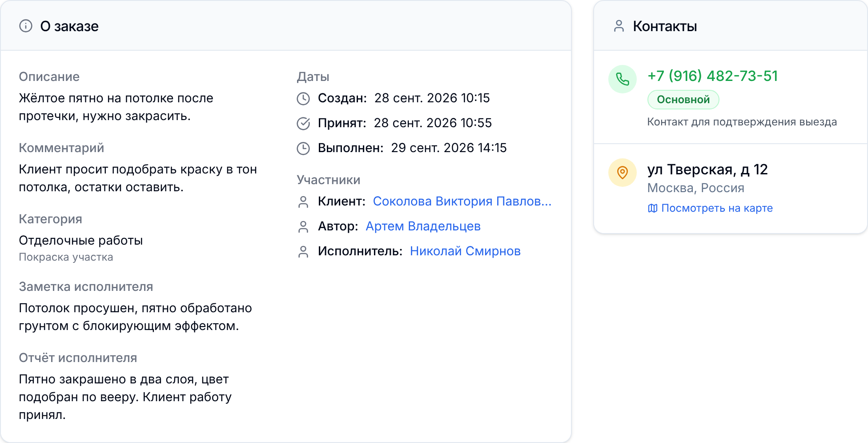Click the text «Москва, Россия»
Screen dimensions: 868x443
695,188
